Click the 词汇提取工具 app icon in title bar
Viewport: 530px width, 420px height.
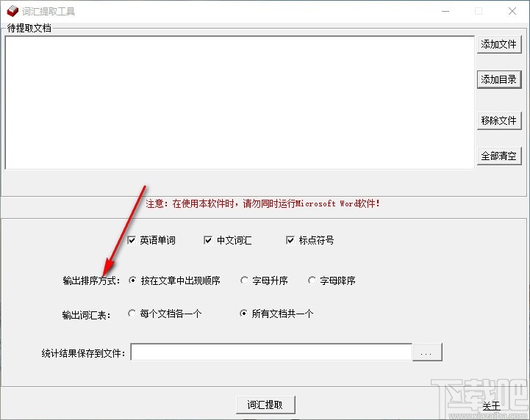[x=12, y=11]
